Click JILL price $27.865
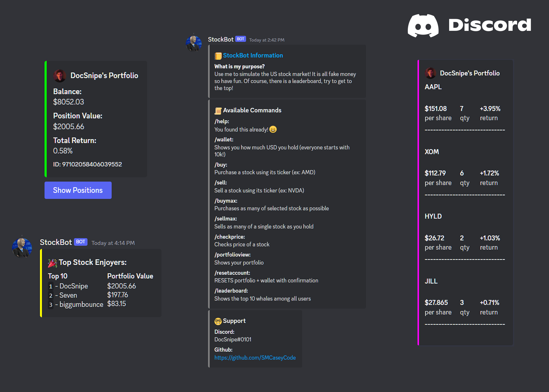Screen dimensions: 549x392 [436, 303]
